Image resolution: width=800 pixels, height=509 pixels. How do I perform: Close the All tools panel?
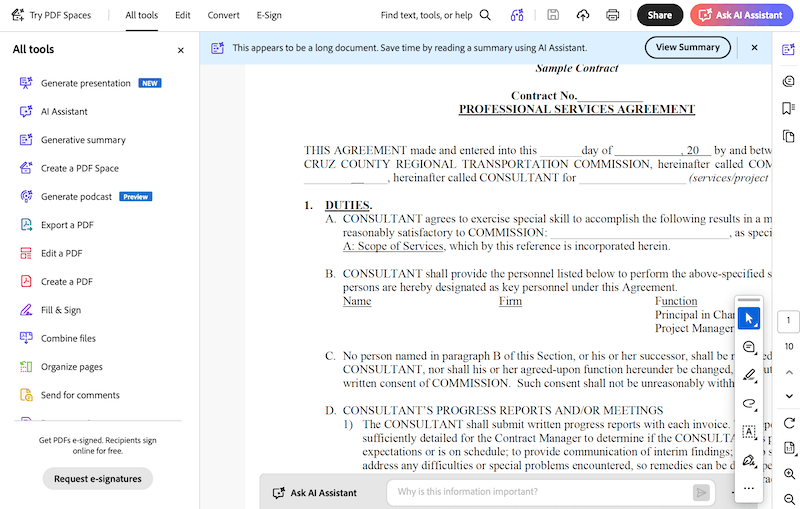[x=181, y=50]
